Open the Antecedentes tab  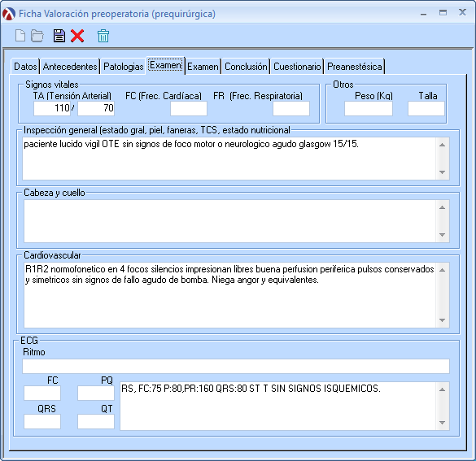point(70,67)
